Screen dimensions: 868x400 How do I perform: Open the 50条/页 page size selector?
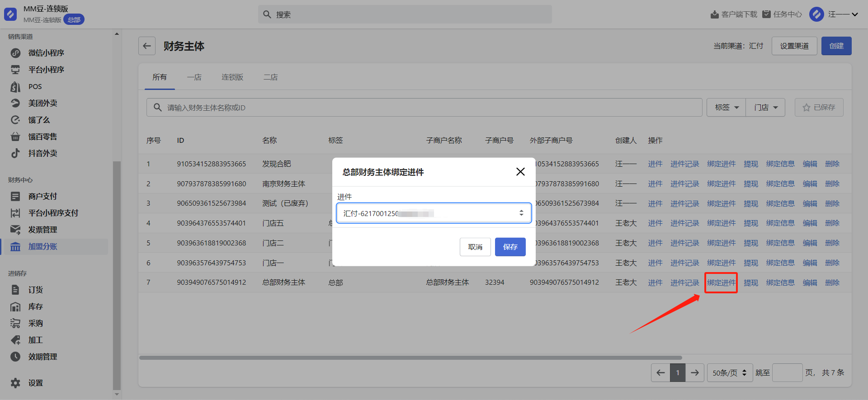point(729,373)
